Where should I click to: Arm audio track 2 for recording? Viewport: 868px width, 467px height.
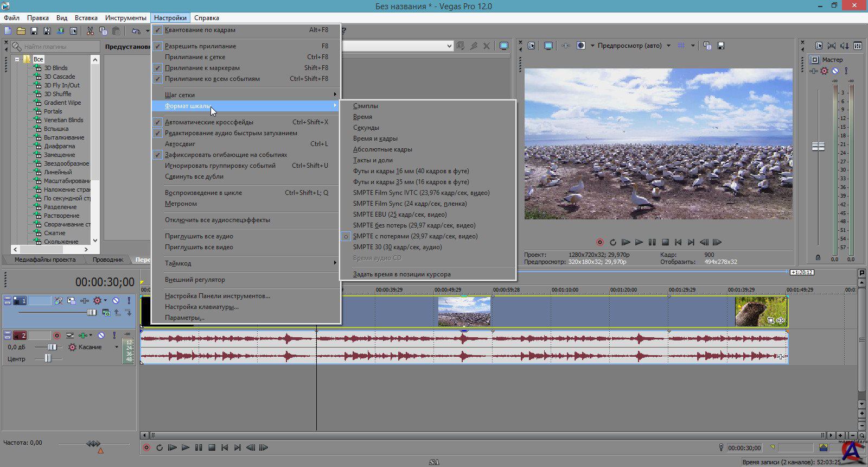pos(57,336)
